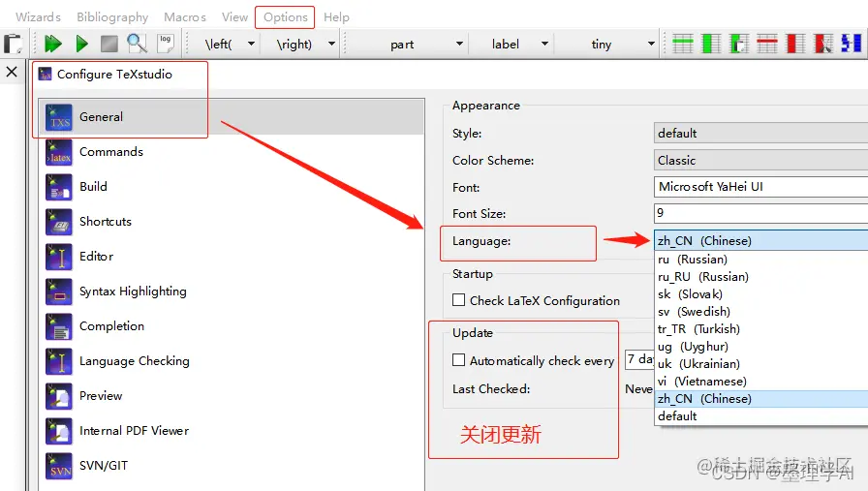Screen dimensions: 868x491
Task: Expand the part sectioning dropdown
Action: click(459, 44)
